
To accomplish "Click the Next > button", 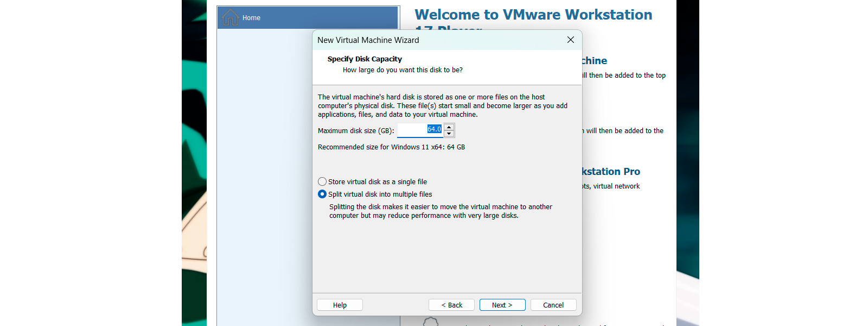I will [502, 305].
